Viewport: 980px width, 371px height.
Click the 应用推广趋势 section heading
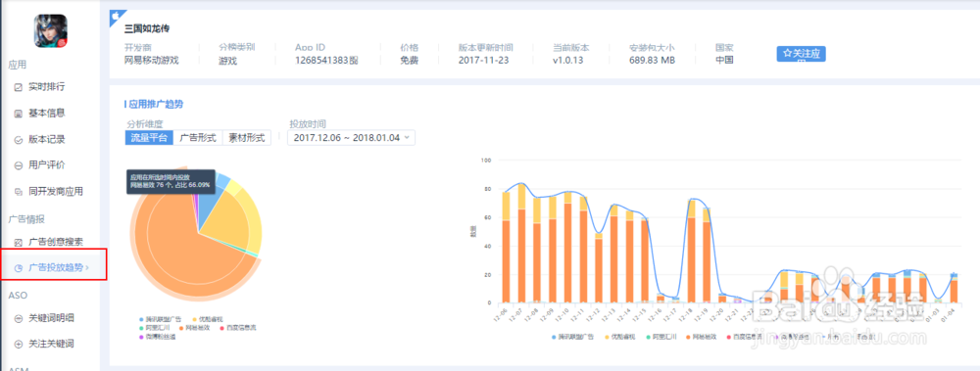coord(155,105)
